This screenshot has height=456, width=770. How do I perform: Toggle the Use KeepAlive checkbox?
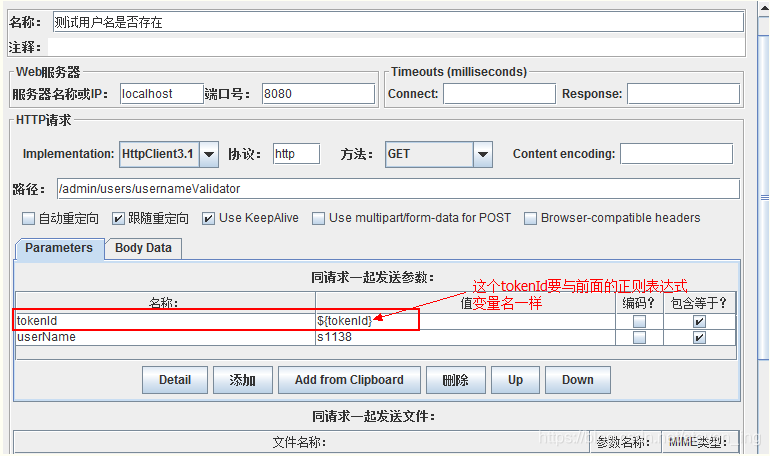point(208,218)
